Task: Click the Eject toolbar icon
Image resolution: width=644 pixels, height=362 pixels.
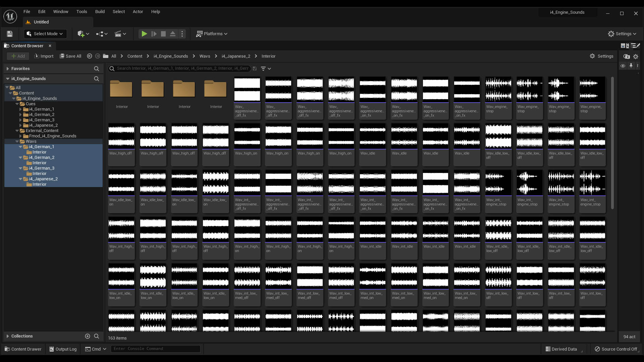Action: (x=173, y=34)
